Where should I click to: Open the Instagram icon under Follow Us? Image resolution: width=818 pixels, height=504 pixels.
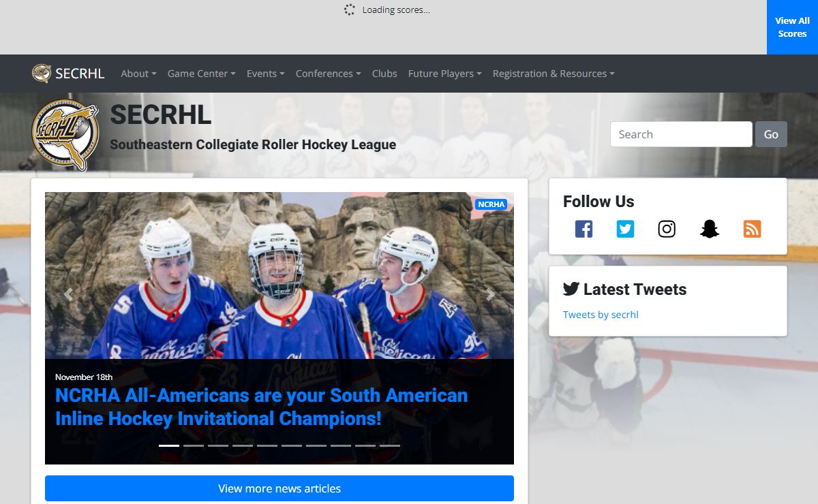point(667,229)
